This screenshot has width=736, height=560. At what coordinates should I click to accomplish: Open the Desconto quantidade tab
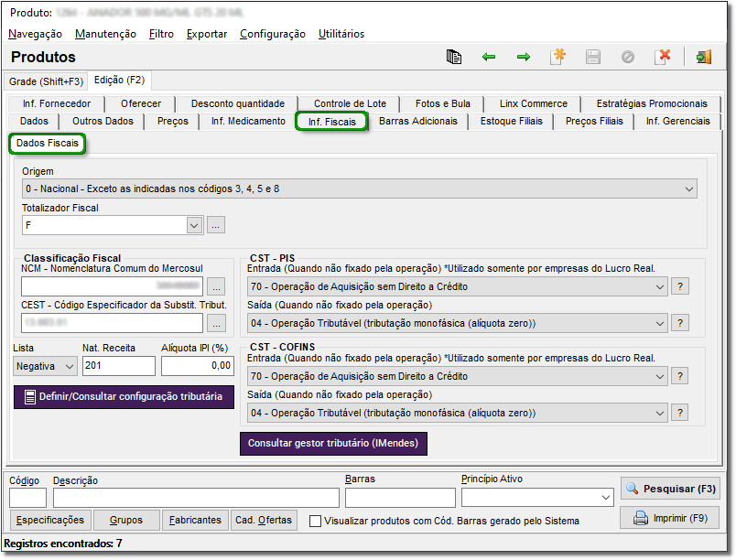[237, 103]
